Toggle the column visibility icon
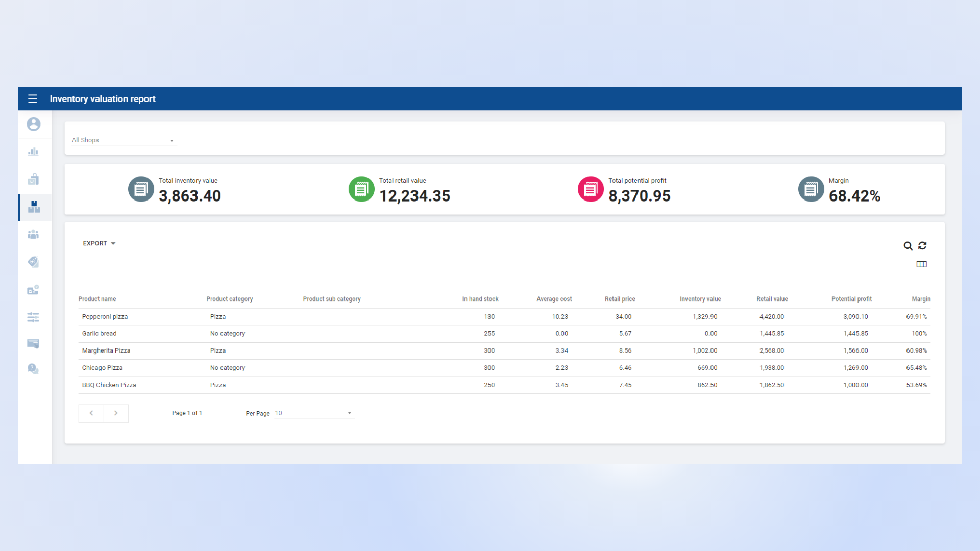 click(x=921, y=264)
